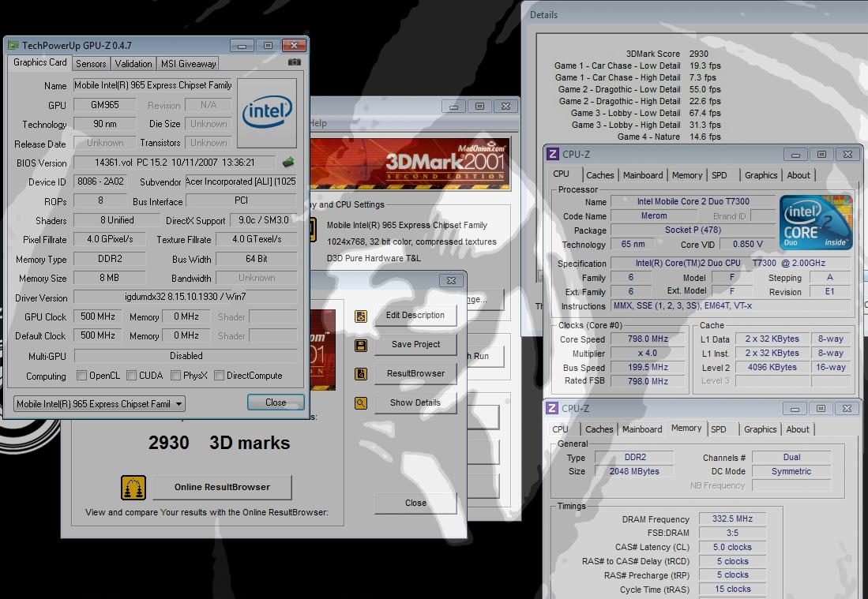Open About tab in lower CPU-Z window

[x=798, y=429]
